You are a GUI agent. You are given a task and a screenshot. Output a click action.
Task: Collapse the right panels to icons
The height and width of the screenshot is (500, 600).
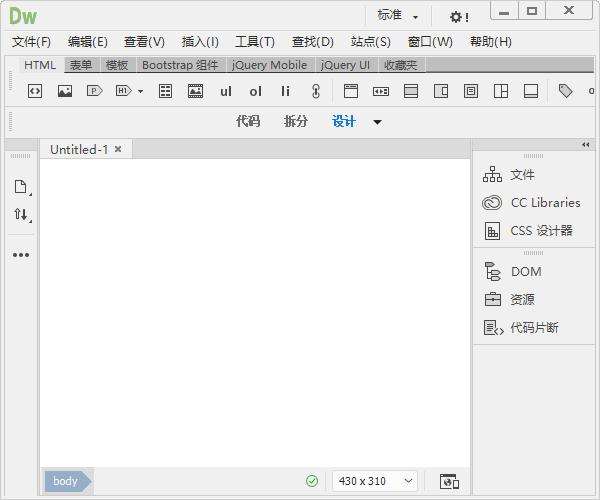click(x=585, y=145)
